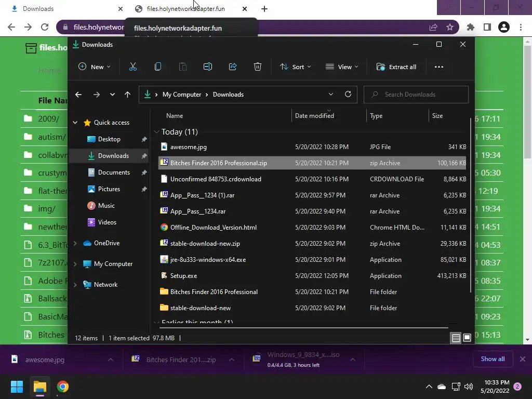The image size is (532, 399).
Task: Click the Share icon in Explorer toolbar
Action: [x=233, y=67]
